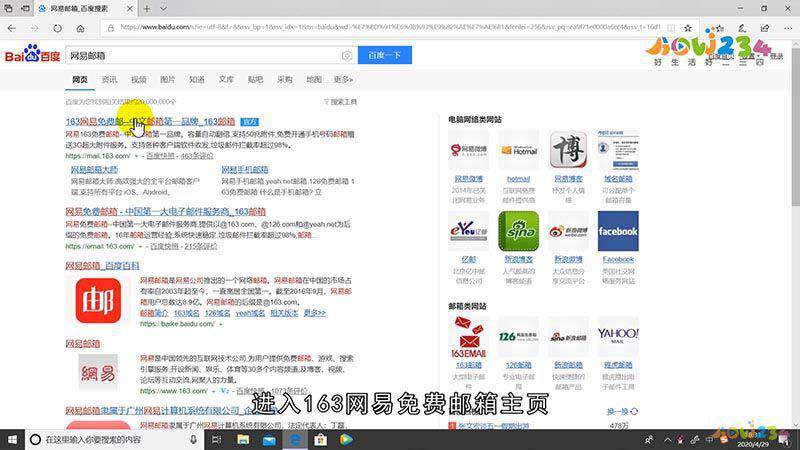Switch to the 知道 tab
This screenshot has width=800, height=450.
[x=197, y=80]
